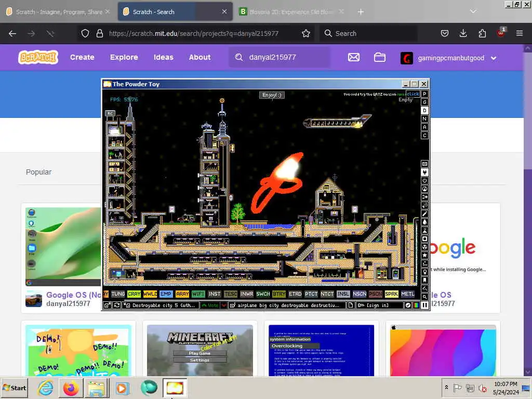This screenshot has height=399, width=532.
Task: Open the Radioactive section icon
Action: point(424,247)
